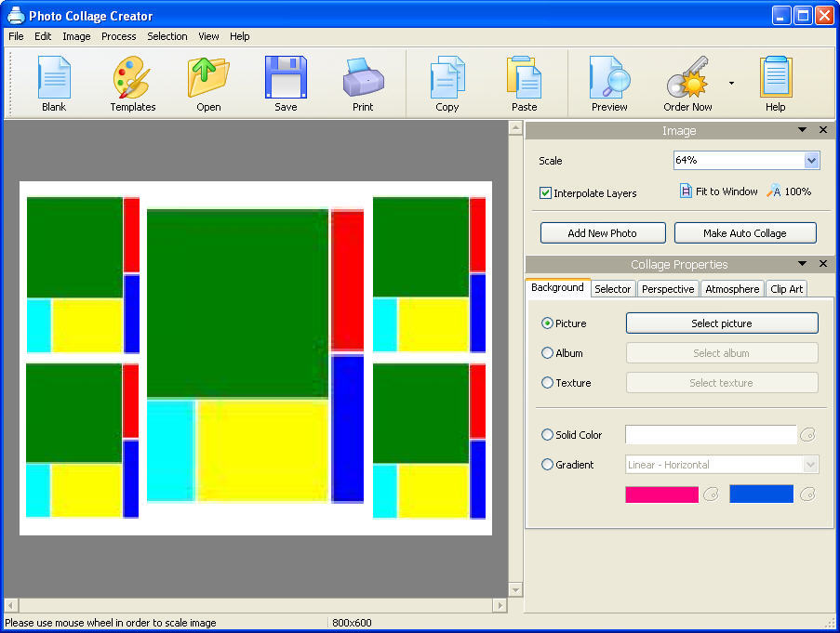This screenshot has width=840, height=633.
Task: Print the collage
Action: pyautogui.click(x=362, y=82)
